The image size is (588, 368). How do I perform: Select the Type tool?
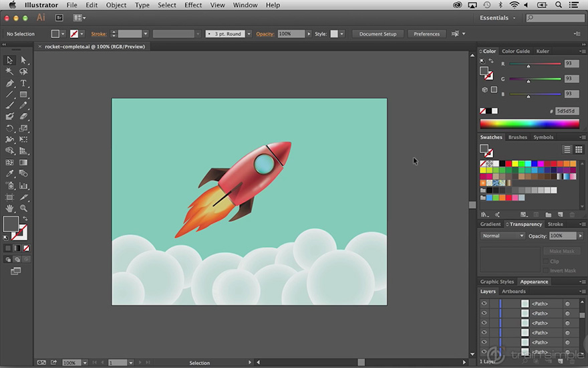pos(23,83)
